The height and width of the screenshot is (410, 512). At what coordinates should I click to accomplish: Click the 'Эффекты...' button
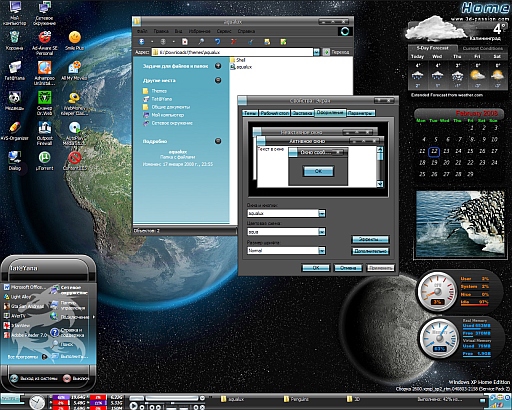(x=370, y=239)
